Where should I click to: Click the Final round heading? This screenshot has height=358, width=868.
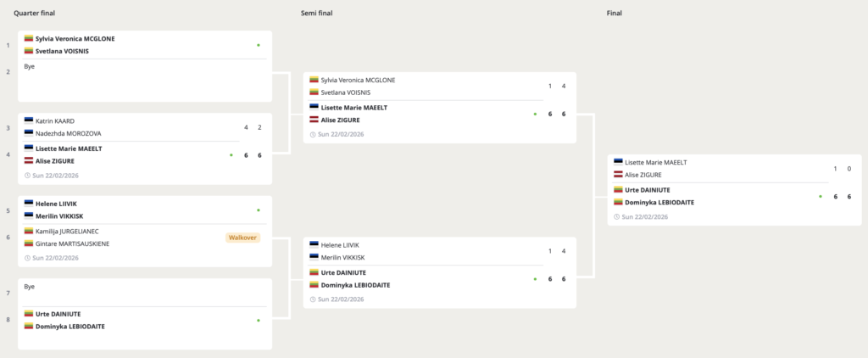[615, 14]
